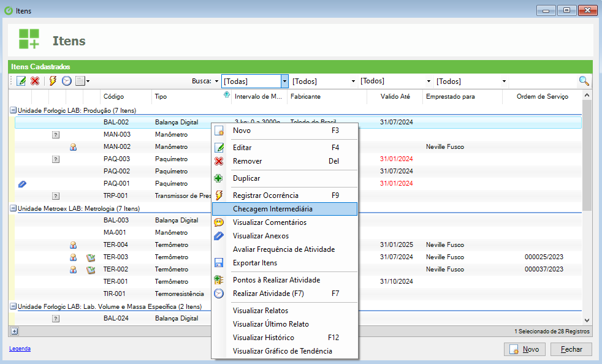This screenshot has width=602, height=364.
Task: Click the borrowed-user icon on row MAN-002
Action: (x=73, y=147)
